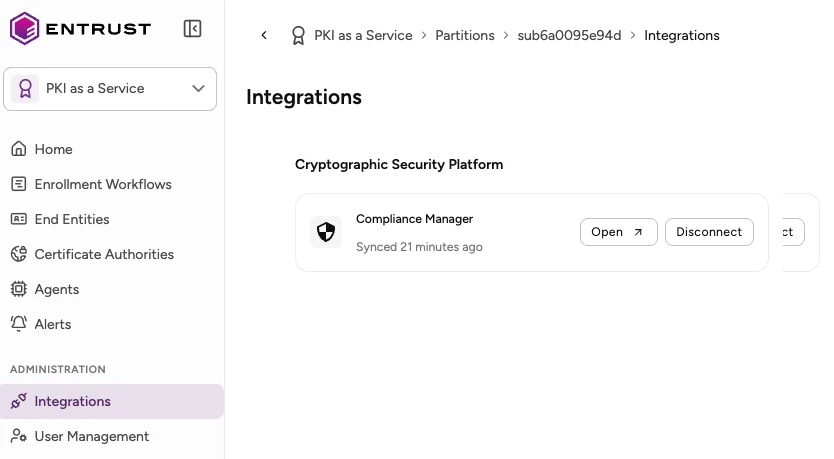Click Compliance Manager title text
The image size is (834, 459).
[x=414, y=219]
